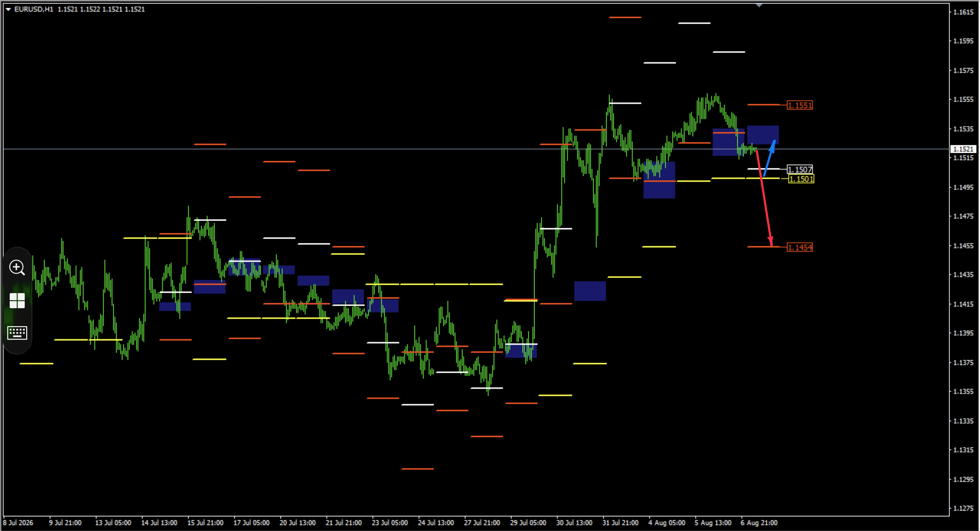The image size is (980, 531).
Task: Select the 1.1507 white price label
Action: coord(800,169)
